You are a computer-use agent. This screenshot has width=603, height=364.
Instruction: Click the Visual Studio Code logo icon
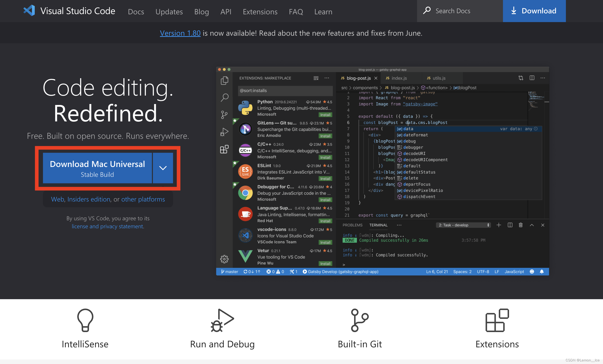pos(29,11)
